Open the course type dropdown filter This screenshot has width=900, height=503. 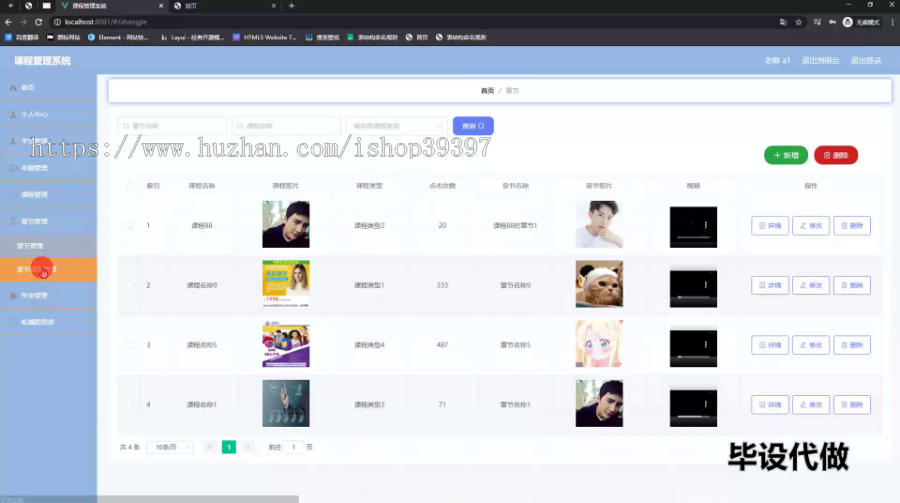click(x=397, y=126)
